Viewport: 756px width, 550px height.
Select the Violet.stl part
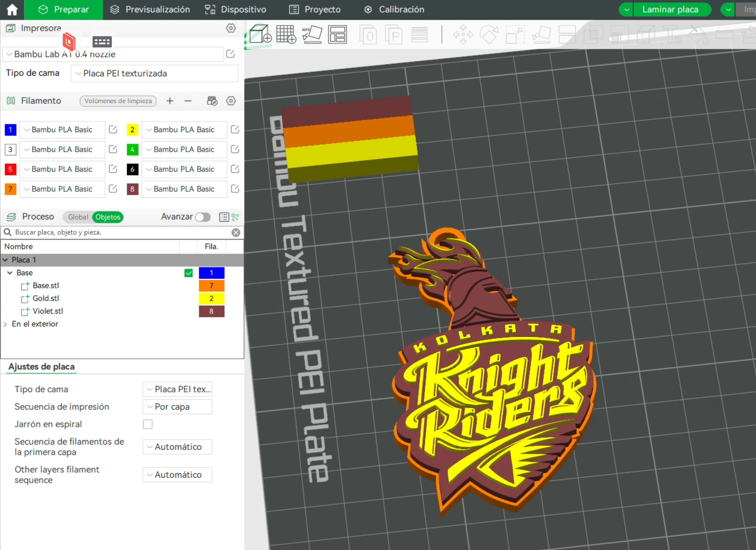click(x=48, y=311)
